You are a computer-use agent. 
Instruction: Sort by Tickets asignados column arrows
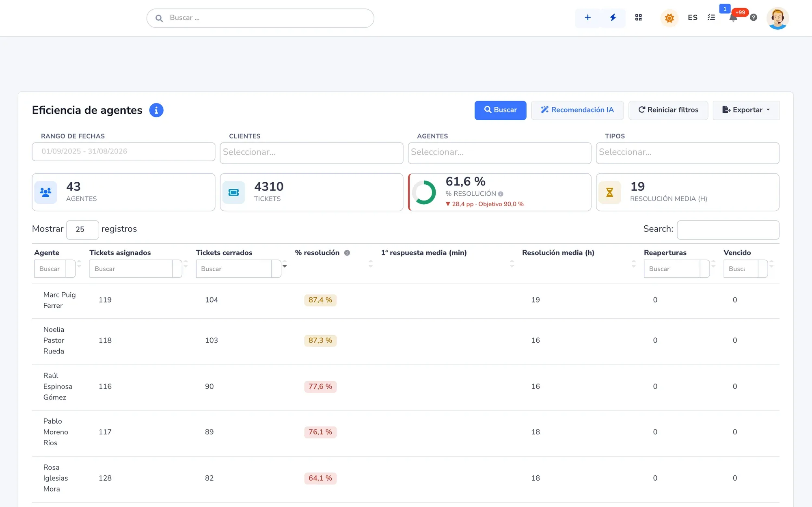186,264
